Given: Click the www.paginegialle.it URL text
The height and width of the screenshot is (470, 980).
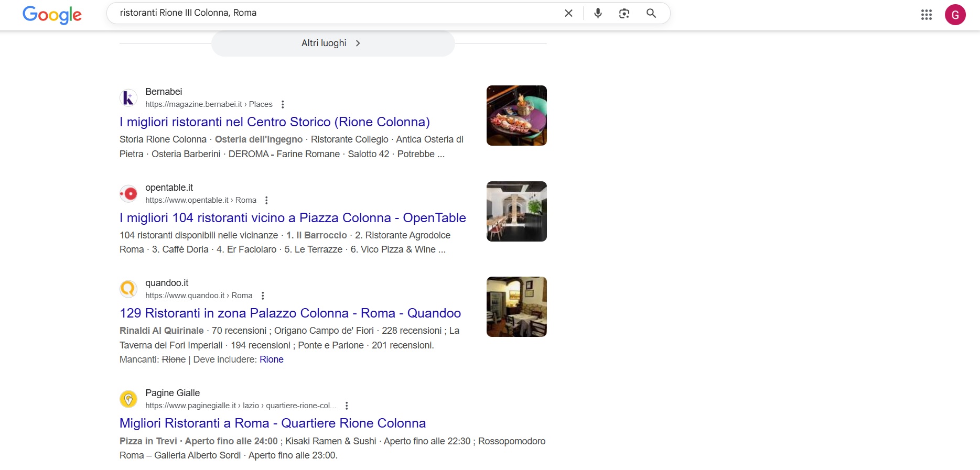Looking at the screenshot, I should (x=241, y=406).
